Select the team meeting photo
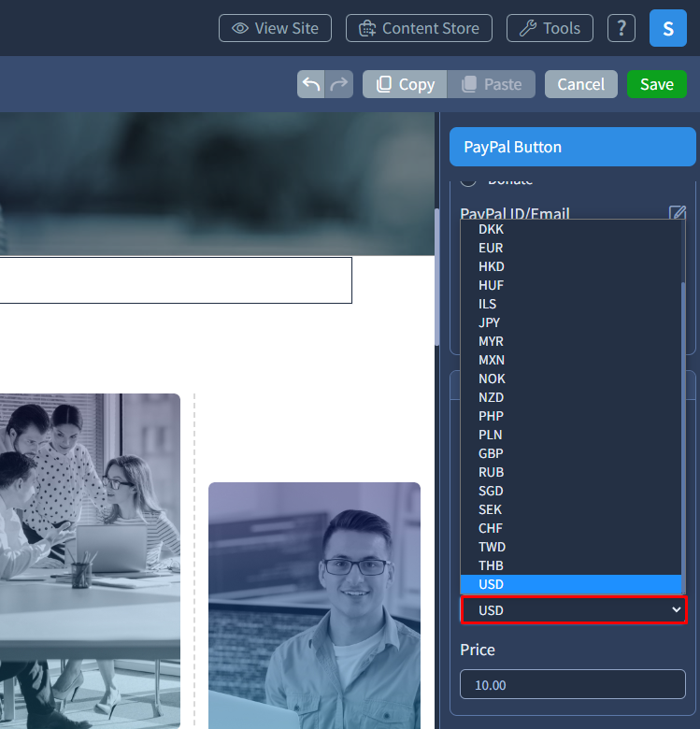This screenshot has width=700, height=729. point(90,561)
